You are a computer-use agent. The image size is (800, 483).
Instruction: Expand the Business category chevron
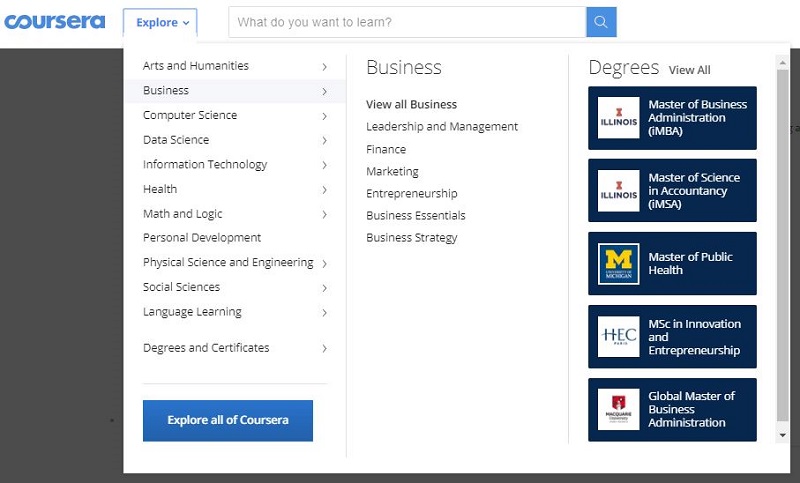324,91
